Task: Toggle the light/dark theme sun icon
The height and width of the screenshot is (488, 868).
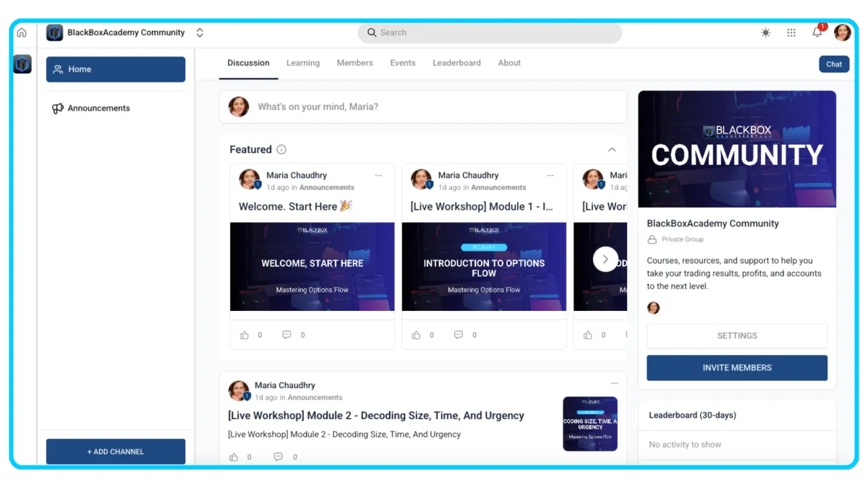Action: [766, 33]
